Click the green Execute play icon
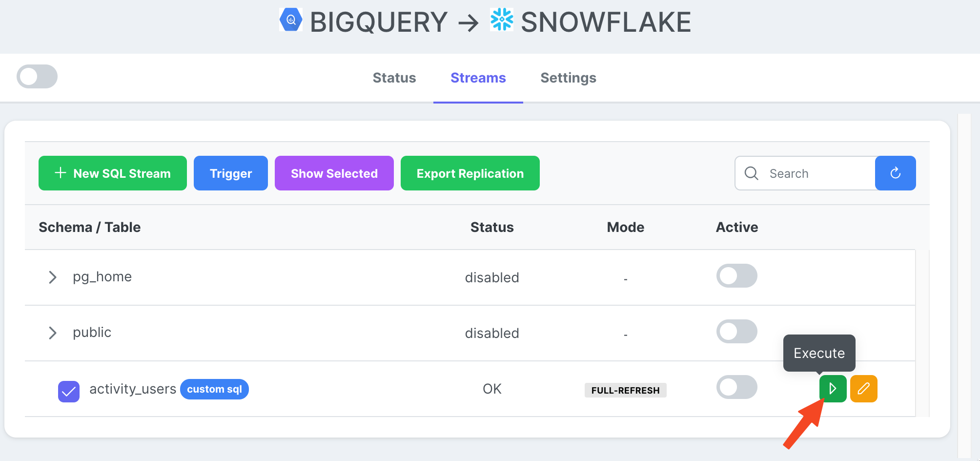Screen dimensions: 980x461 (833, 389)
